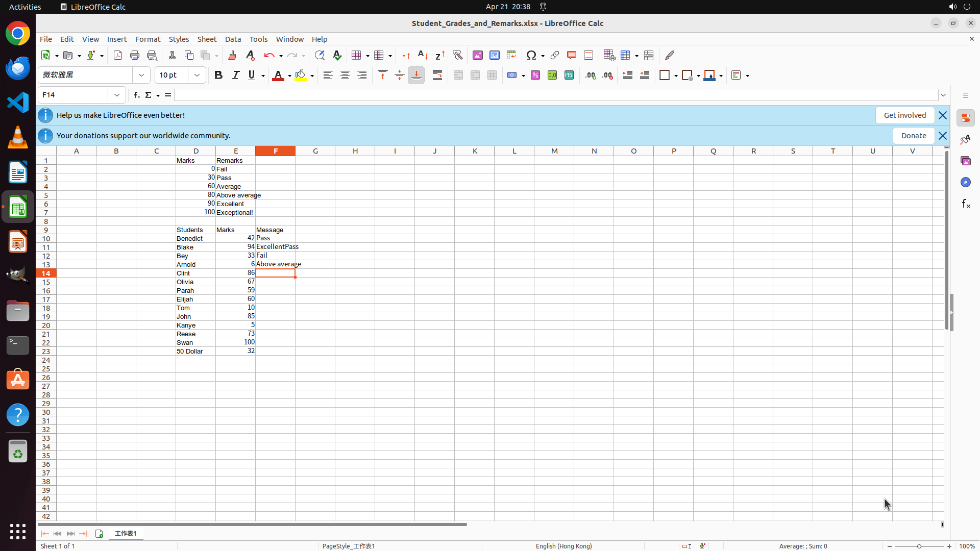980x551 pixels.
Task: Click the Clone Formatting paintbrush icon
Action: click(x=232, y=55)
